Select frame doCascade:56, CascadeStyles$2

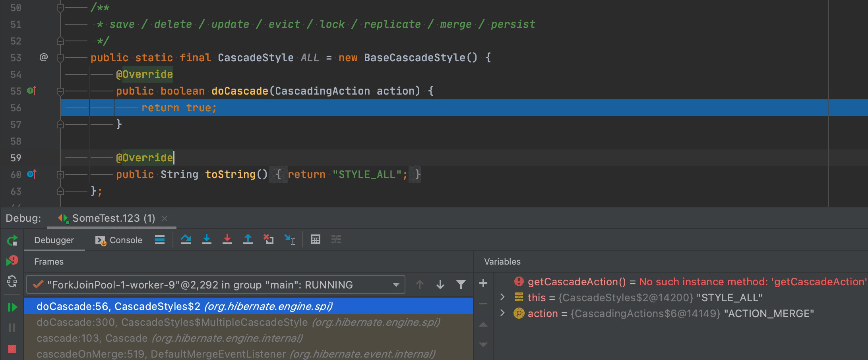[x=248, y=306]
